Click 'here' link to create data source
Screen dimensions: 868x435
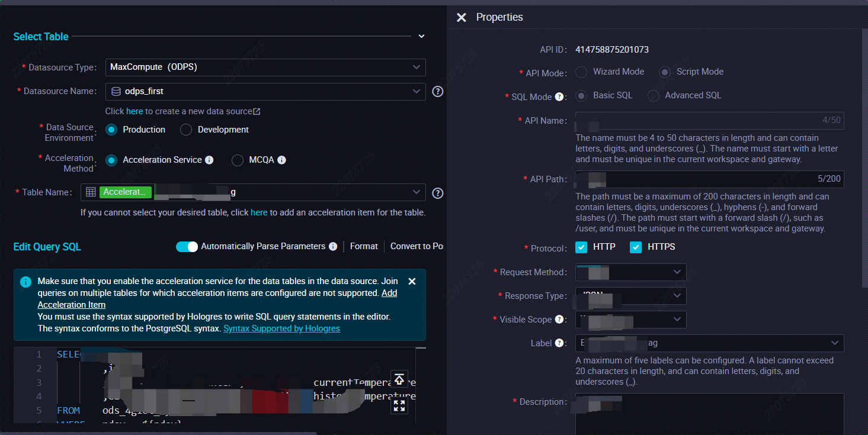click(x=134, y=111)
